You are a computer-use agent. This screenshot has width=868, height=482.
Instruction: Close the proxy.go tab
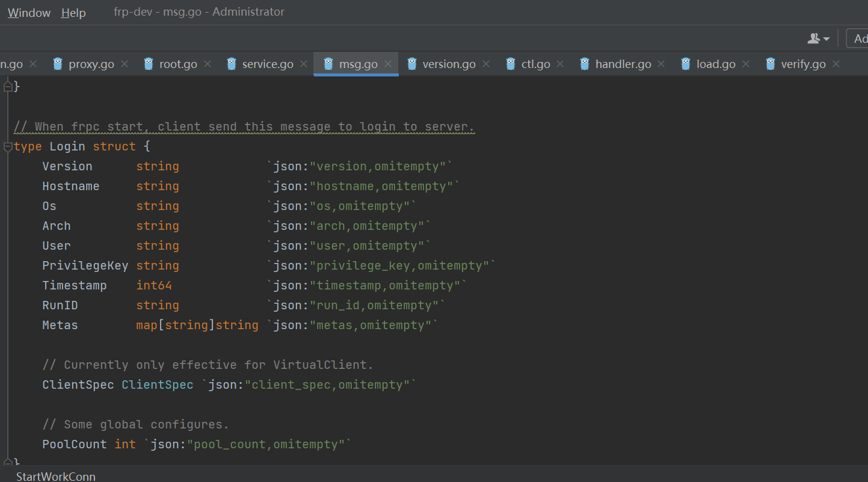click(125, 64)
